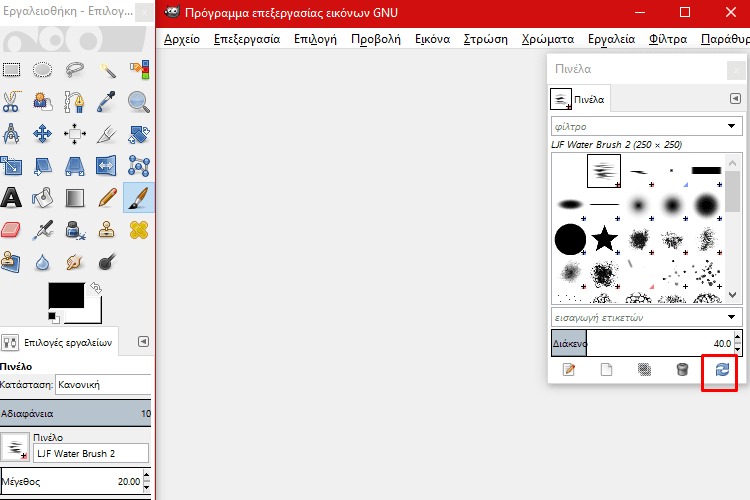Open the Φίλτρα menu
750x500 pixels.
[668, 39]
